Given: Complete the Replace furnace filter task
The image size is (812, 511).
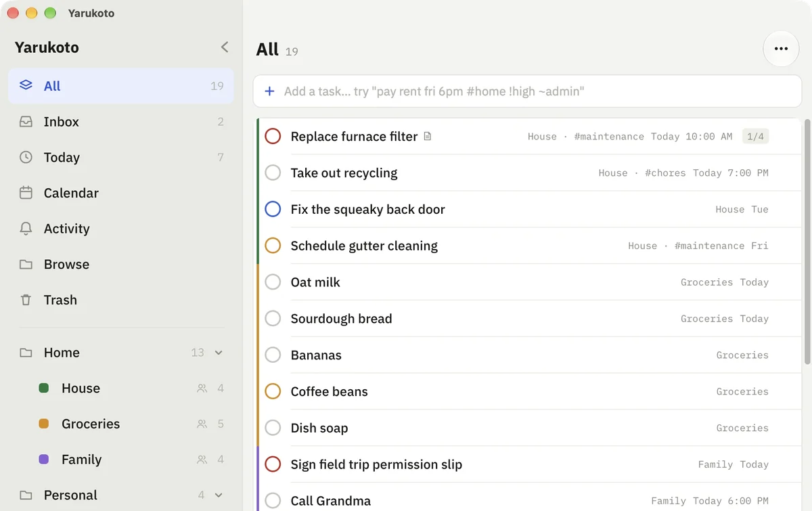Looking at the screenshot, I should 273,136.
